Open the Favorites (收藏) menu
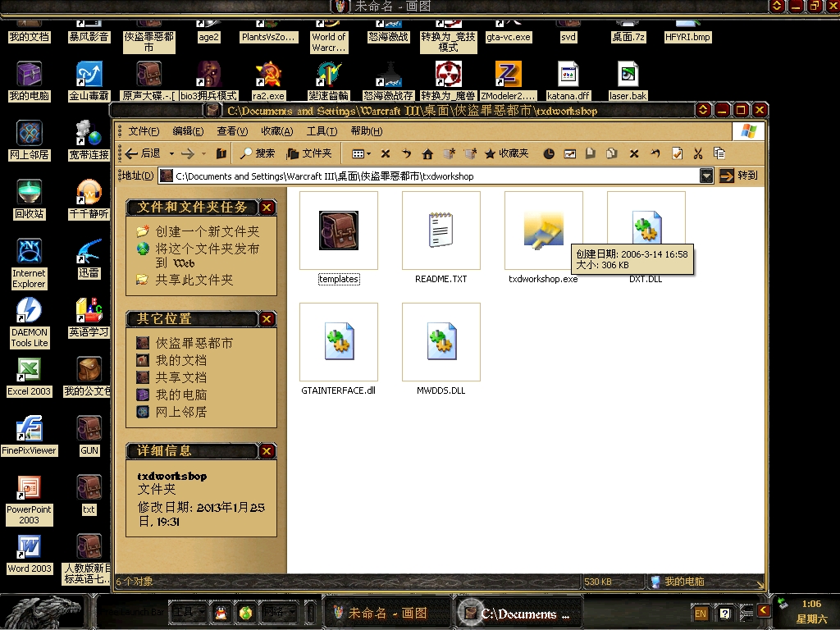The width and height of the screenshot is (840, 630). click(277, 131)
